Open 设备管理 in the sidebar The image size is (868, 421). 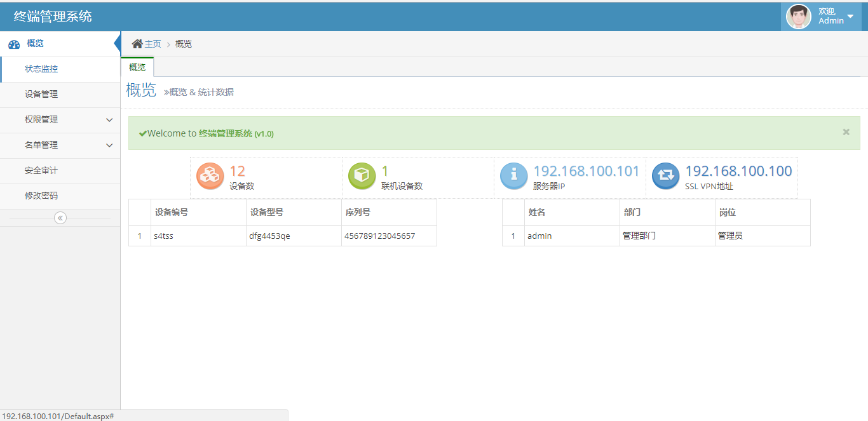point(41,95)
